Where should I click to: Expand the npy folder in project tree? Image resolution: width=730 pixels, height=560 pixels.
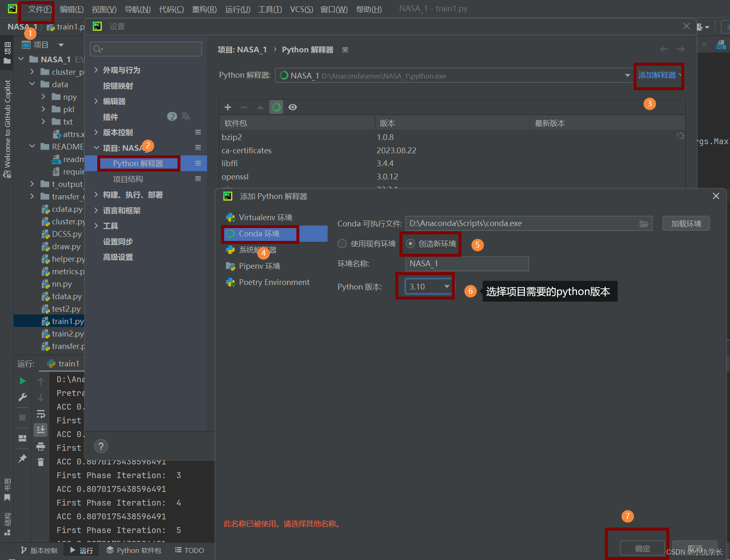click(x=43, y=97)
